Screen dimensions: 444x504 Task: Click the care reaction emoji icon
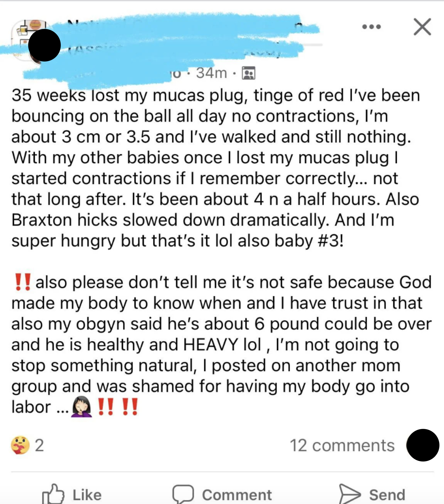pyautogui.click(x=20, y=445)
